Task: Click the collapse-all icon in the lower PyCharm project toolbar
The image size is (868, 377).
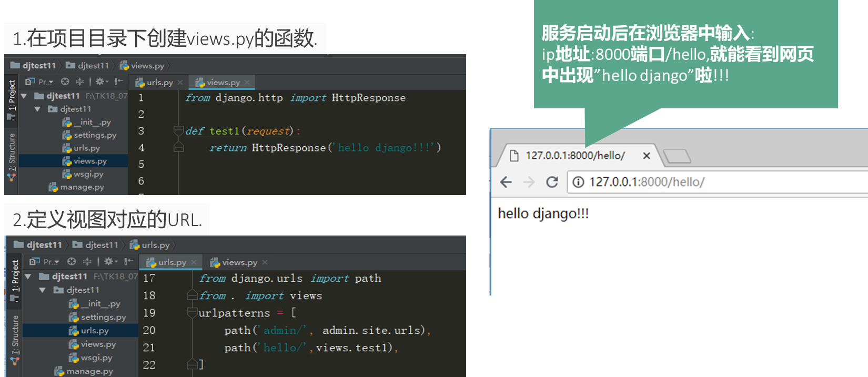Action: pos(87,261)
